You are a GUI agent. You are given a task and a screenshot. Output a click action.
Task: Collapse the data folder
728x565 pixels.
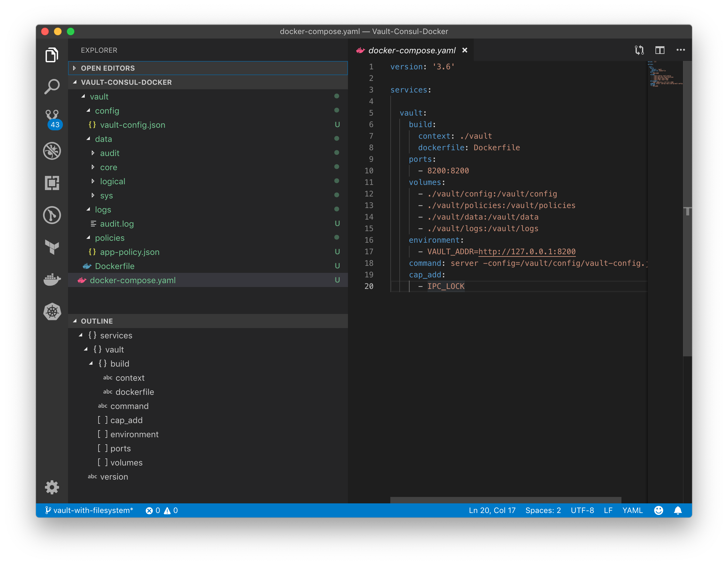click(x=208, y=139)
